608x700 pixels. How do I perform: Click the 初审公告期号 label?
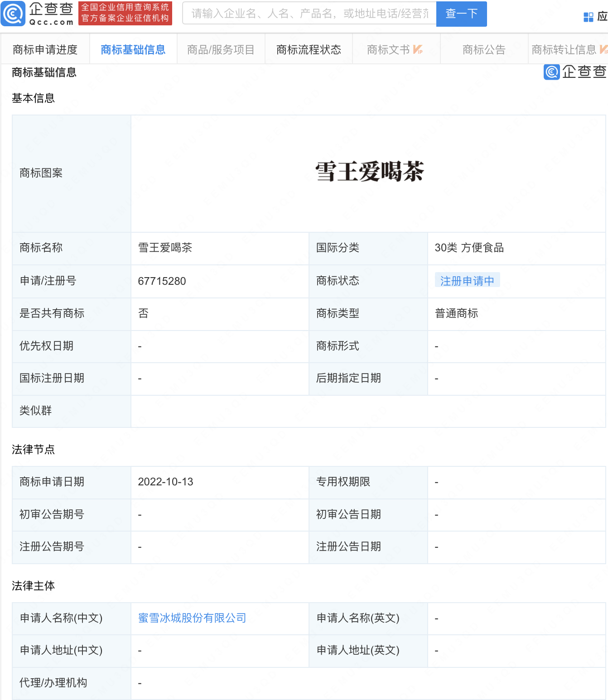pyautogui.click(x=52, y=514)
